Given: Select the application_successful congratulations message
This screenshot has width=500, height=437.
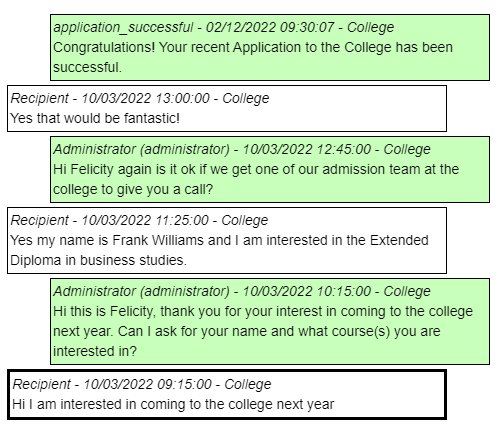Looking at the screenshot, I should click(270, 47).
